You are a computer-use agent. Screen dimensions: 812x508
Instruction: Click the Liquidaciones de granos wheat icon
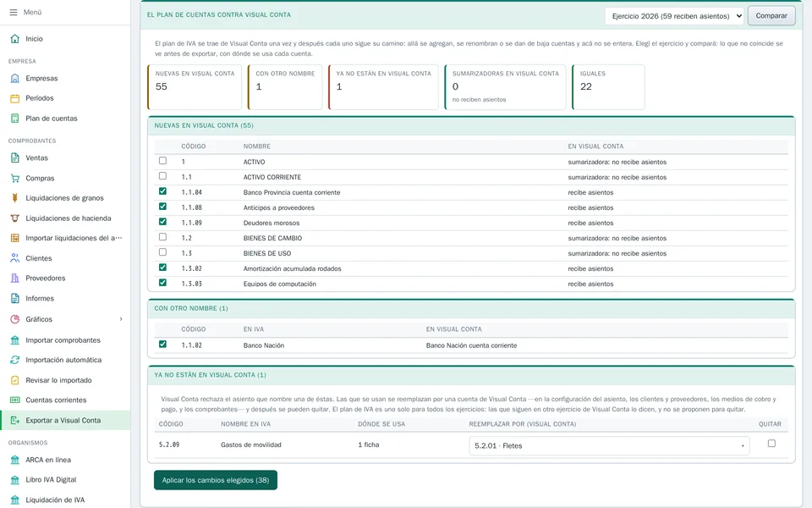point(15,198)
